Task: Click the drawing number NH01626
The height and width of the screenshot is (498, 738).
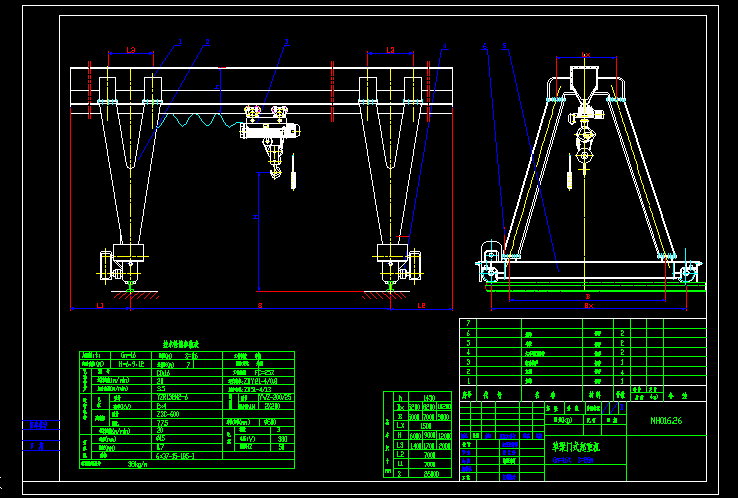Action: (666, 420)
